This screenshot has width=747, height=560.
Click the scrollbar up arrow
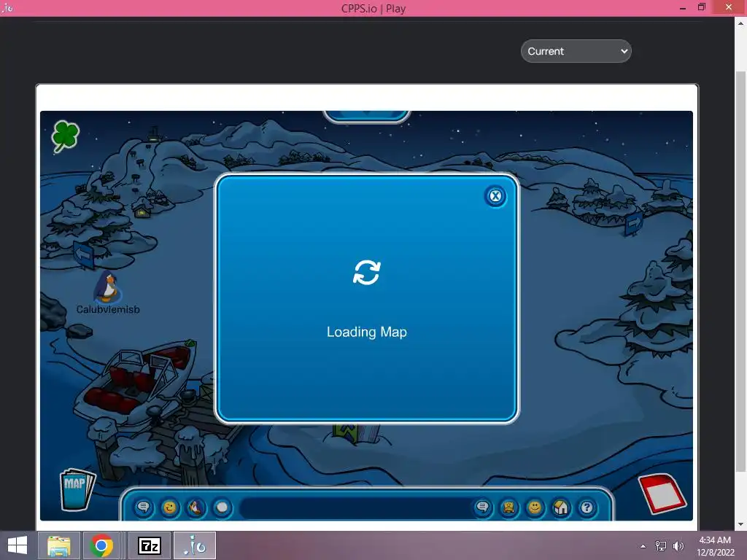[740, 23]
